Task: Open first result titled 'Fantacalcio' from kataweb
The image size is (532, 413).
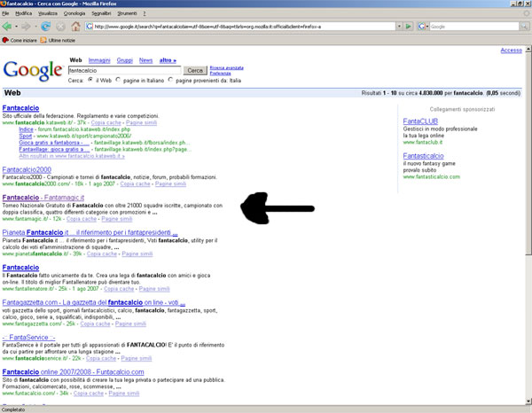Action: tap(20, 108)
